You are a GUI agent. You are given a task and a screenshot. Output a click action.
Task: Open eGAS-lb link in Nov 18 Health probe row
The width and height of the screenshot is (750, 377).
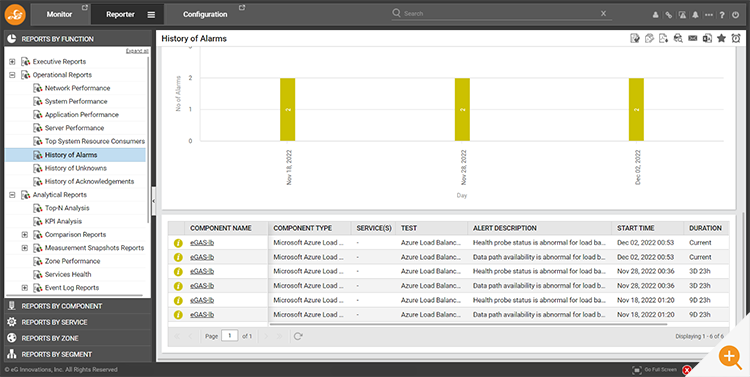(202, 300)
